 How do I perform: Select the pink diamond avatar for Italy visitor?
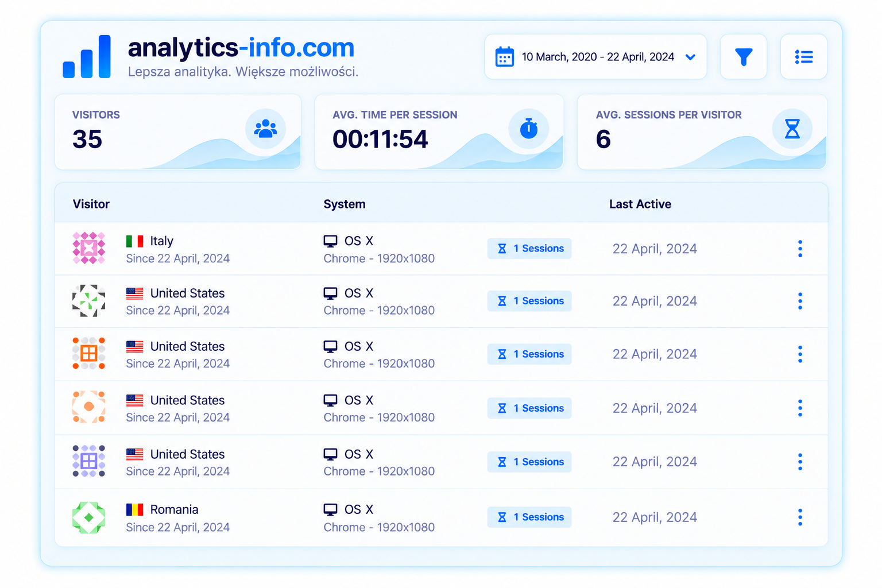point(89,248)
